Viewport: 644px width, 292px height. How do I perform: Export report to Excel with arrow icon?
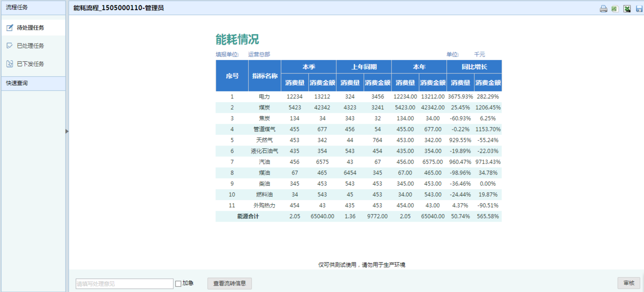pyautogui.click(x=627, y=9)
